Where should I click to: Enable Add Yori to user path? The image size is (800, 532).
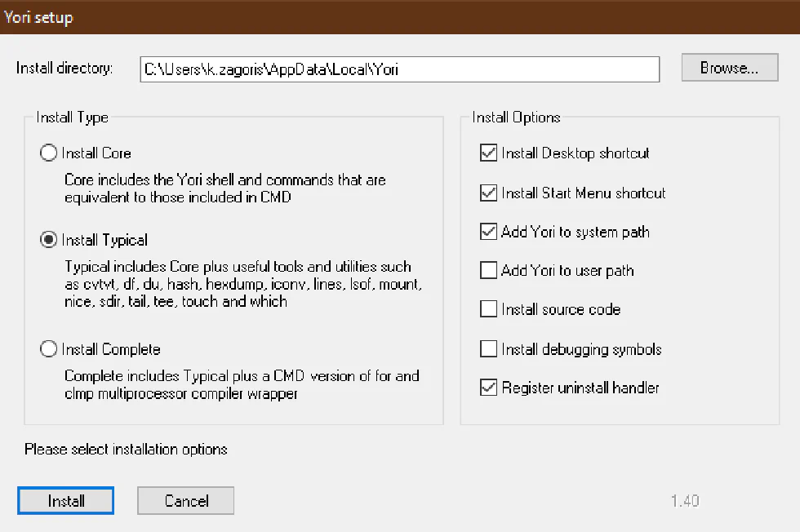point(489,270)
